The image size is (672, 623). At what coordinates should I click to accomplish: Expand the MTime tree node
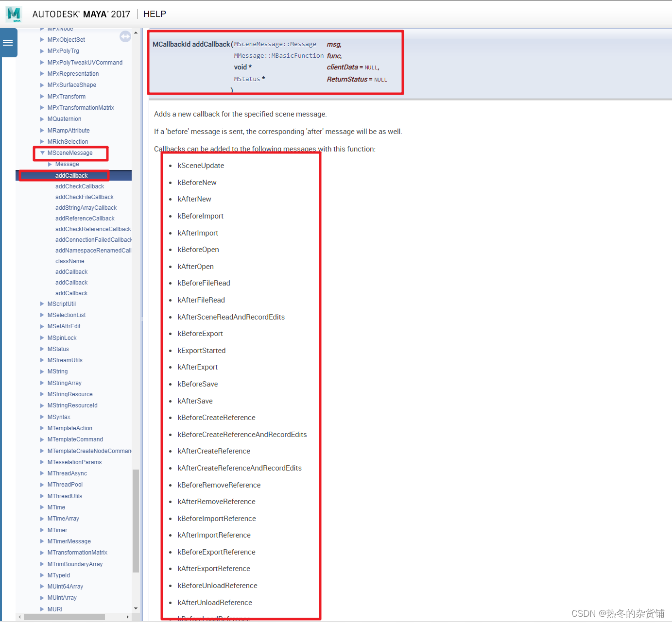pyautogui.click(x=42, y=507)
